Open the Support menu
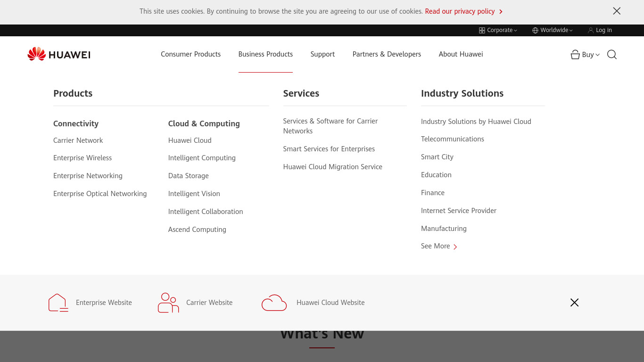The height and width of the screenshot is (362, 644). click(322, 54)
